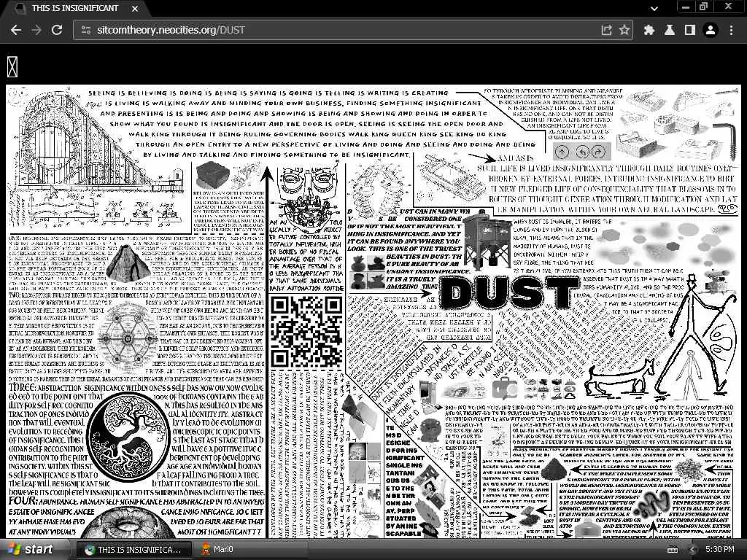
Task: Click the circled up-arrow icon on the page
Action: tap(562, 152)
